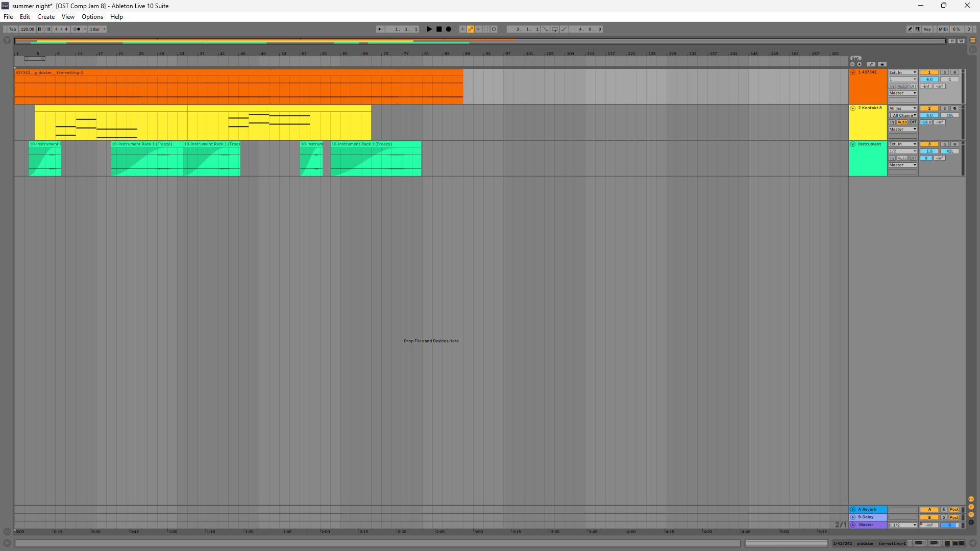Click the Key map mode button
Viewport: 980px width, 551px height.
927,29
